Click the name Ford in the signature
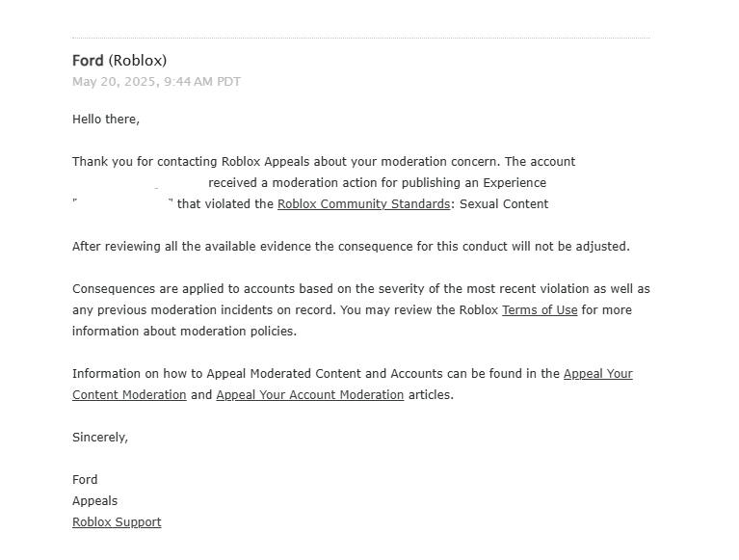This screenshot has width=739, height=560. coord(85,480)
